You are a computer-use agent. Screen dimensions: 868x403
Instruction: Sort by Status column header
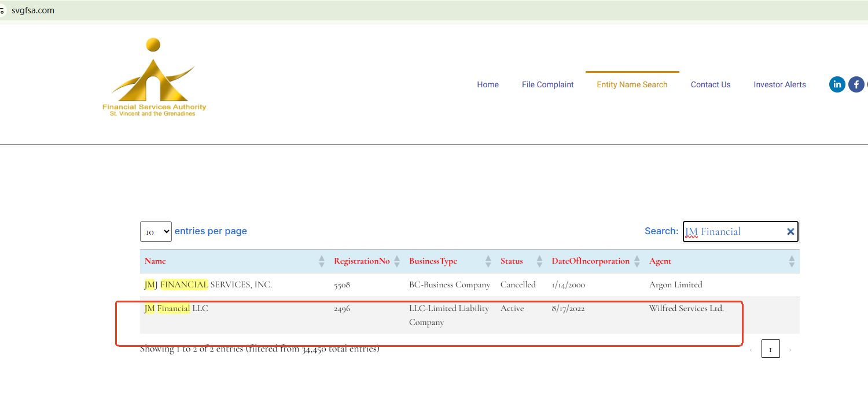pos(512,261)
